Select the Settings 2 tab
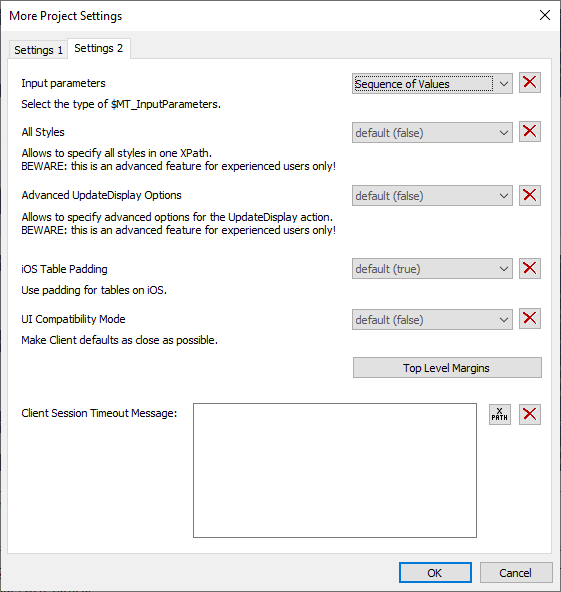The height and width of the screenshot is (592, 561). click(99, 48)
